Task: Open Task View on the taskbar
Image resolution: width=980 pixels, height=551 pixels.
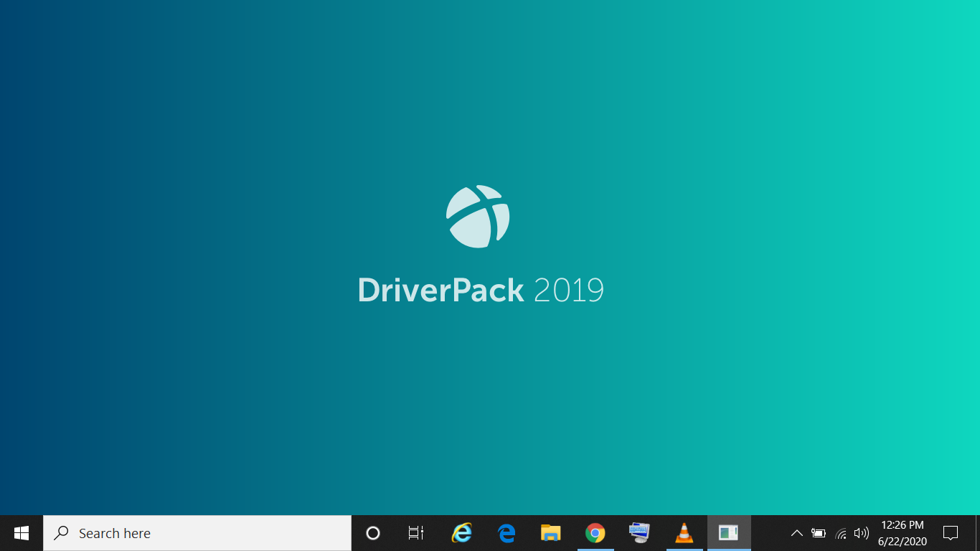Action: pyautogui.click(x=416, y=533)
